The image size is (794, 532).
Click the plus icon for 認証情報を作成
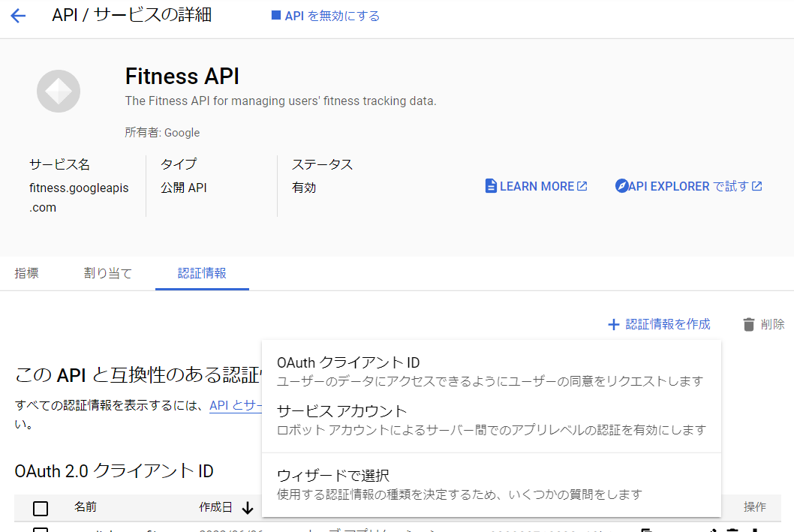pos(613,324)
